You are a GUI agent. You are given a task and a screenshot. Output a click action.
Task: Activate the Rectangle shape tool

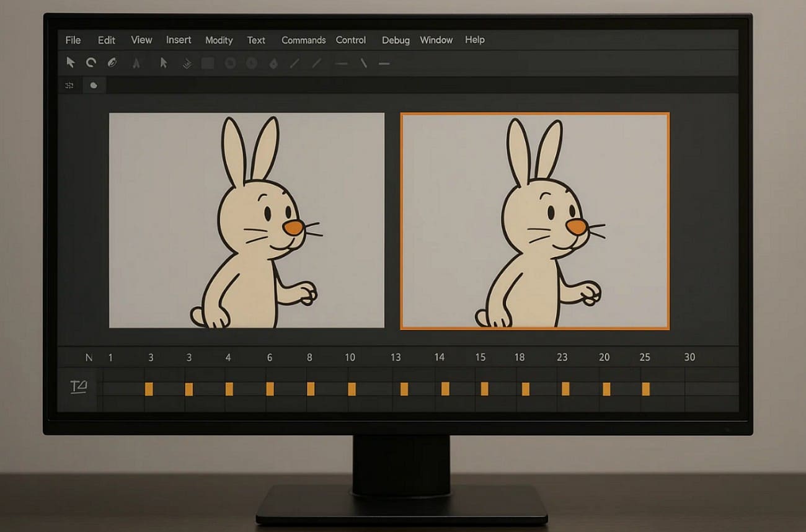coord(208,63)
